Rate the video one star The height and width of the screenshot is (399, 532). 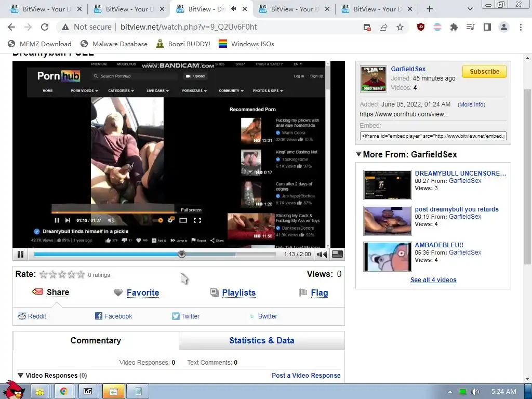[x=44, y=274]
